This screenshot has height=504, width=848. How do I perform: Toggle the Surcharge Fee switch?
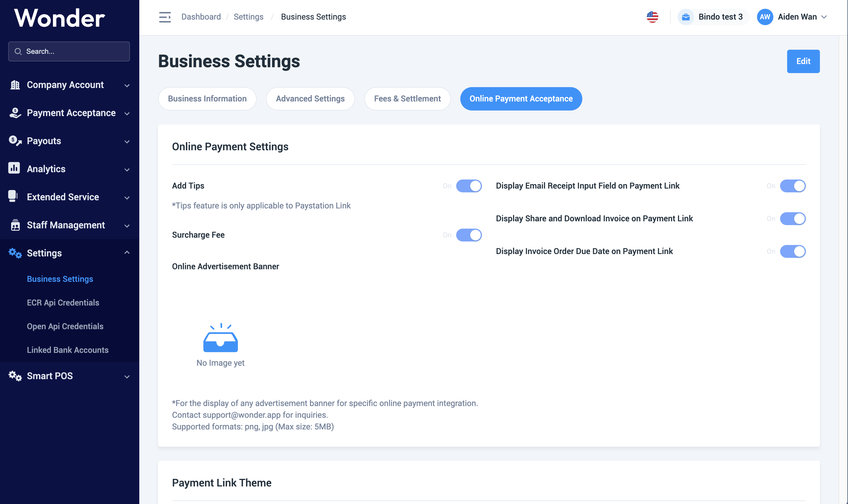(469, 235)
